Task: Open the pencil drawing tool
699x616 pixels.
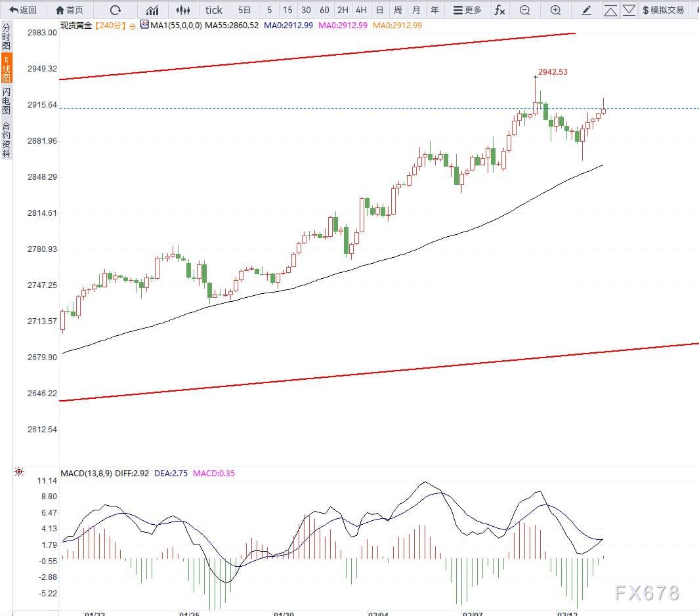Action: click(x=587, y=10)
